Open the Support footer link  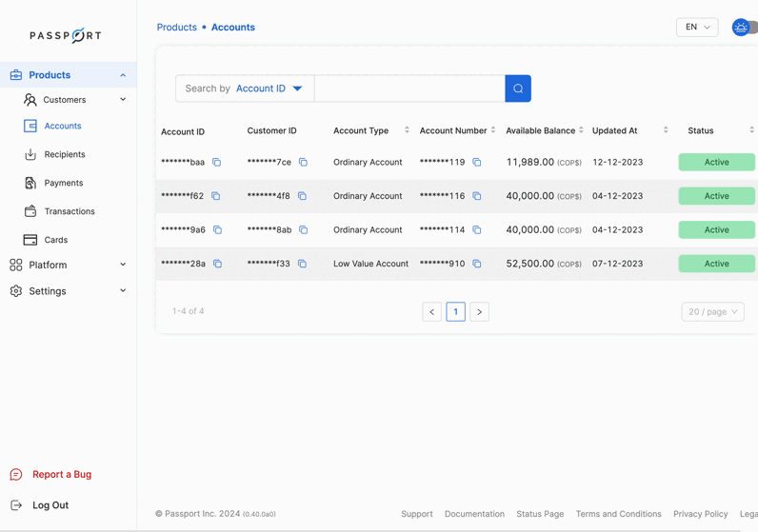coord(417,514)
